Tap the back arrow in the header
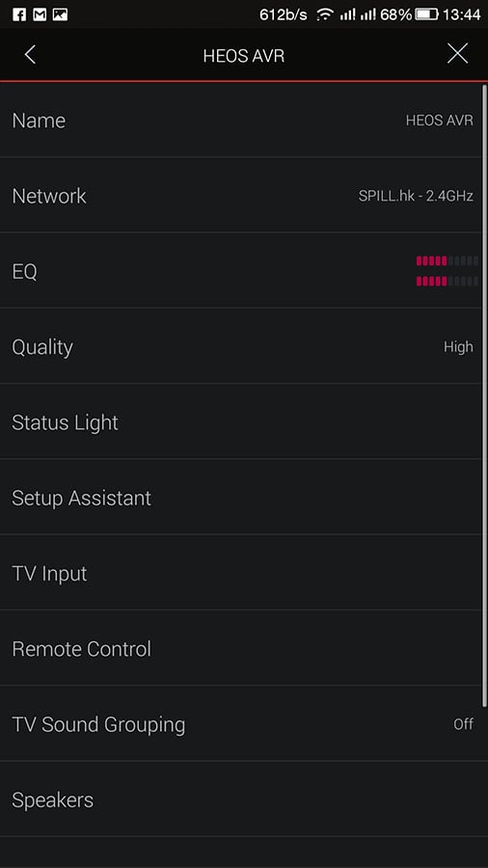The height and width of the screenshot is (868, 488). click(31, 54)
